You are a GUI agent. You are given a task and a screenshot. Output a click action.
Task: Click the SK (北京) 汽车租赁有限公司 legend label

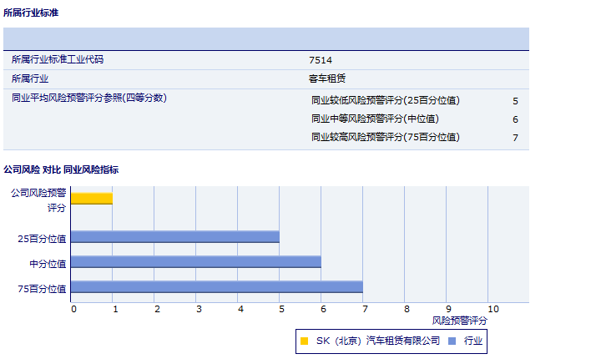click(378, 341)
